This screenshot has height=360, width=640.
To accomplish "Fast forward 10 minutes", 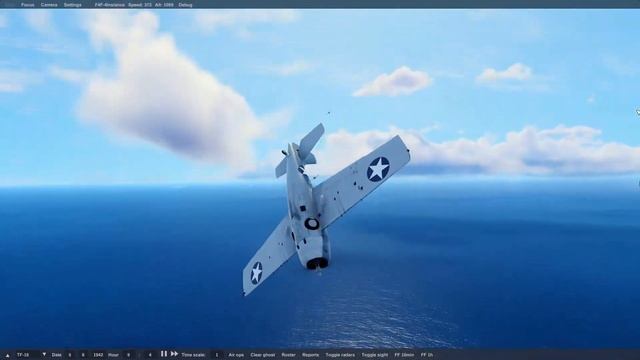I will click(x=404, y=355).
